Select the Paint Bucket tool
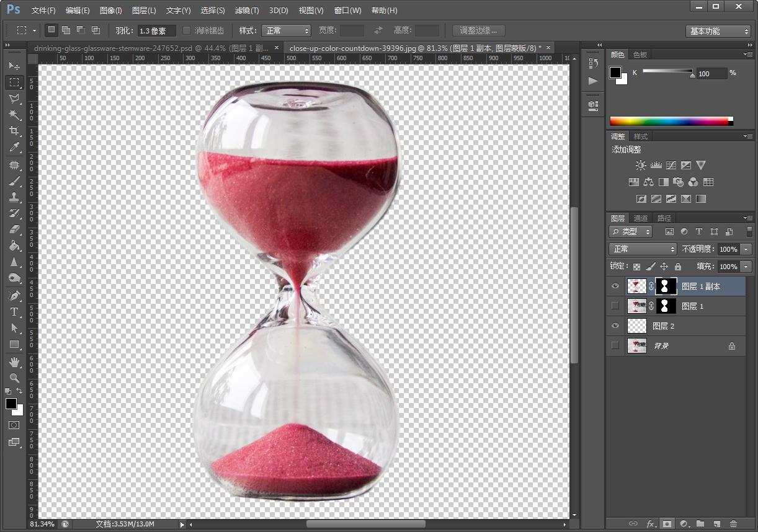The height and width of the screenshot is (532, 758). 14,246
